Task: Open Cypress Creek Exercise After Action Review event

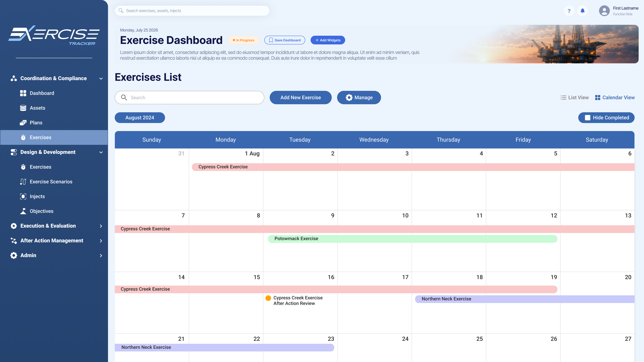Action: (294, 300)
